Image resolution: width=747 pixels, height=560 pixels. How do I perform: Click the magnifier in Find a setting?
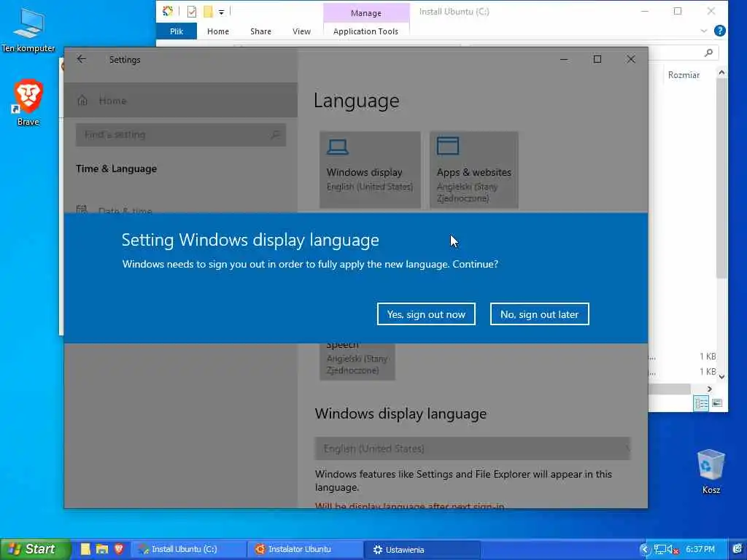(x=275, y=135)
